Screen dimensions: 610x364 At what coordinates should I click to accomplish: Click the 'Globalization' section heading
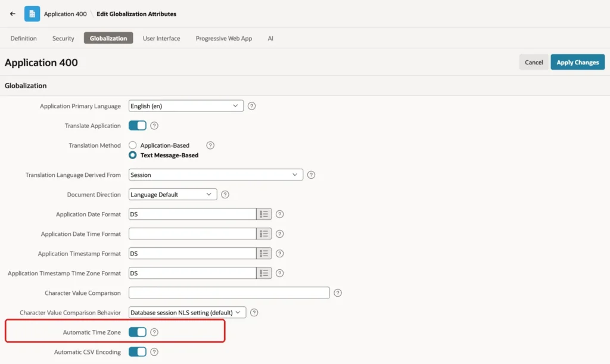(x=26, y=86)
